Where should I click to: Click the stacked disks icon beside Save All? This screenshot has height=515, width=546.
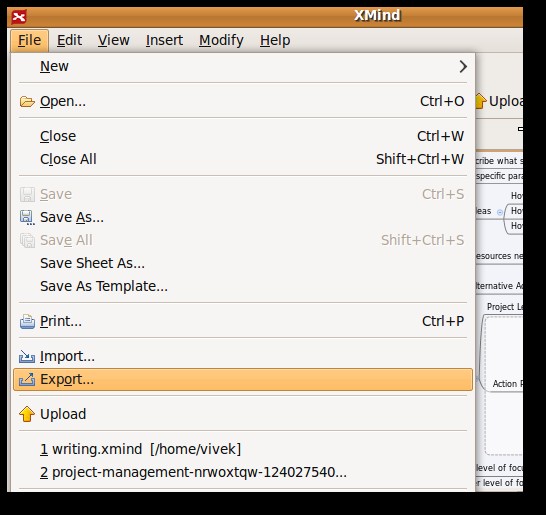click(x=27, y=241)
